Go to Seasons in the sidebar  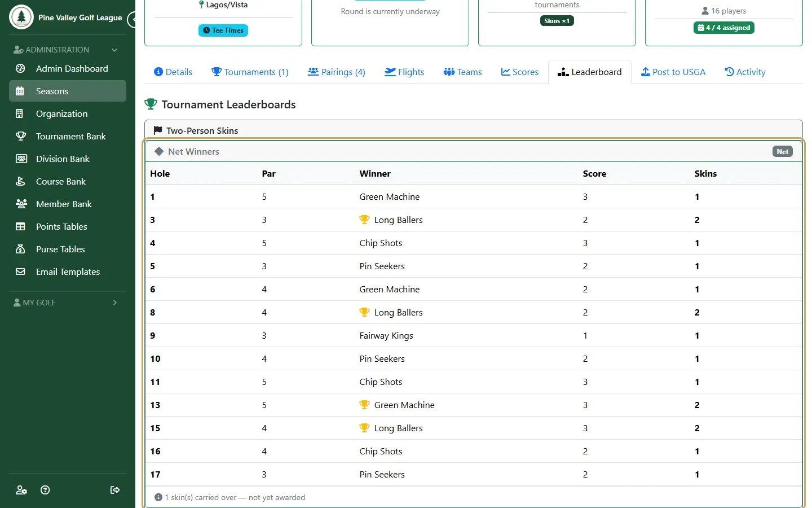click(x=68, y=91)
